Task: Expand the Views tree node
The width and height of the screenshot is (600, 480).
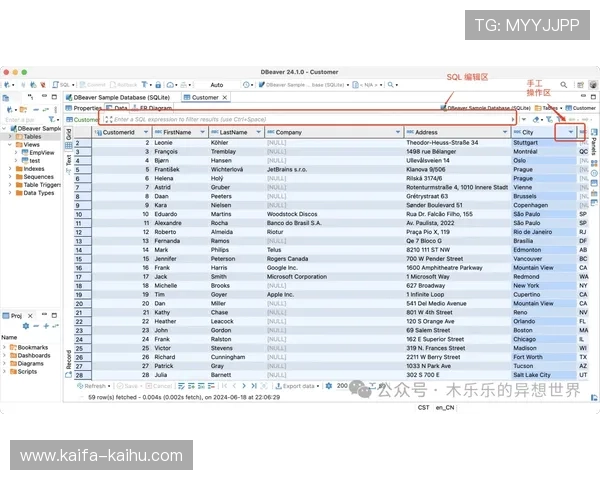Action: pyautogui.click(x=10, y=144)
